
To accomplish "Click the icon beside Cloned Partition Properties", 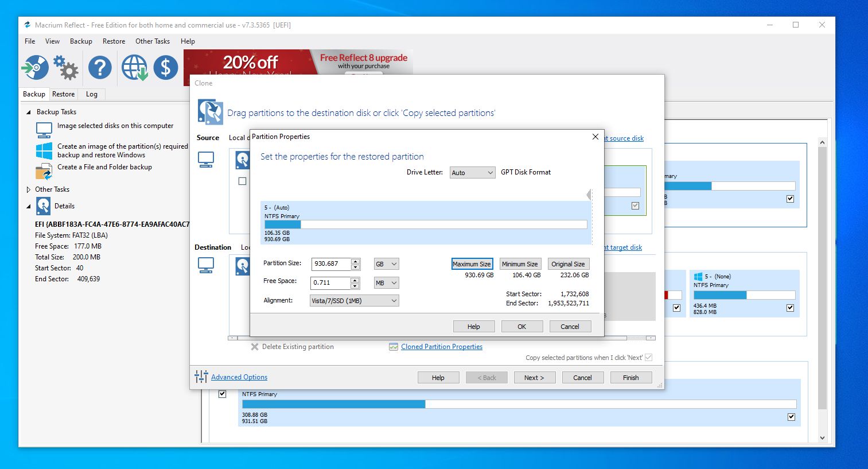I will point(394,347).
